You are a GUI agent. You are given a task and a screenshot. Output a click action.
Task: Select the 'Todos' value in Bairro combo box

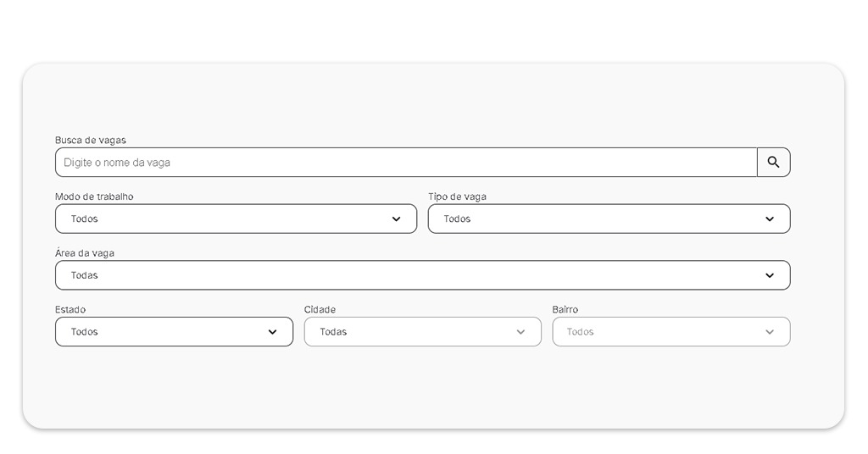[581, 332]
